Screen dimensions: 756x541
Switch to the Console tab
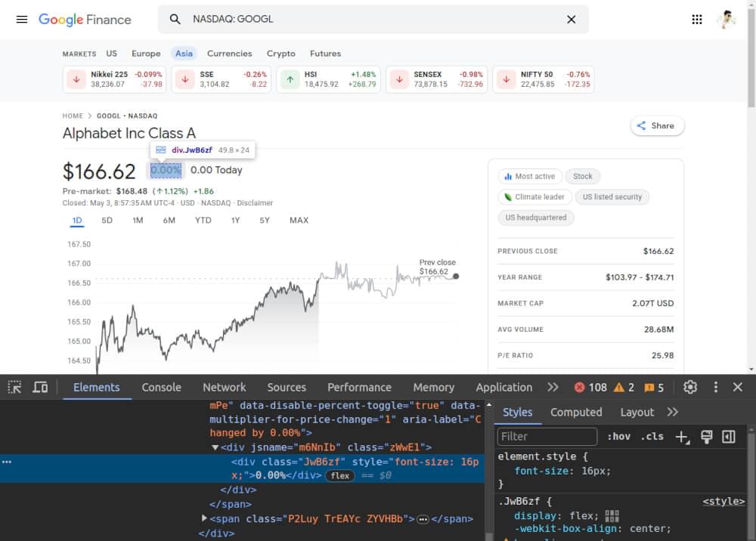coord(161,387)
